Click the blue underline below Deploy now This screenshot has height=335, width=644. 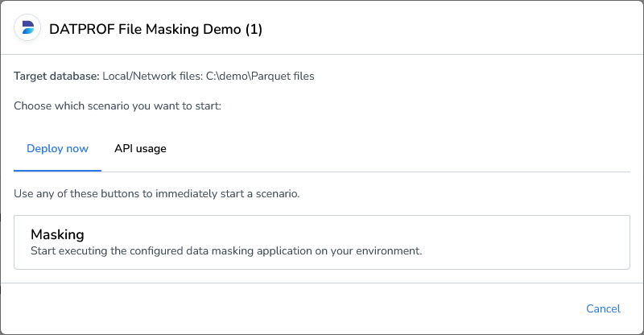click(57, 171)
